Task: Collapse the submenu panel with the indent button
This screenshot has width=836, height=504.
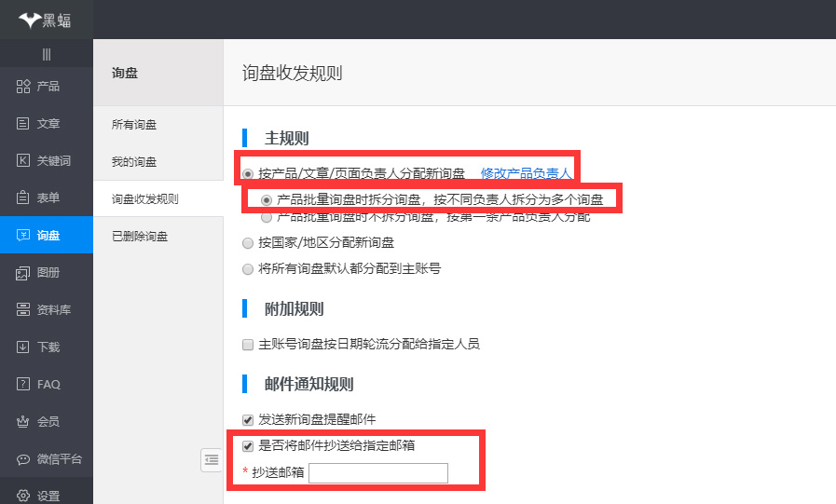Action: 212,459
